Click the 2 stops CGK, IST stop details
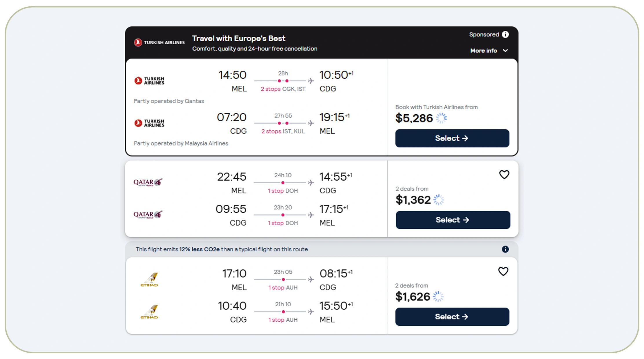The height and width of the screenshot is (359, 644). tap(283, 89)
